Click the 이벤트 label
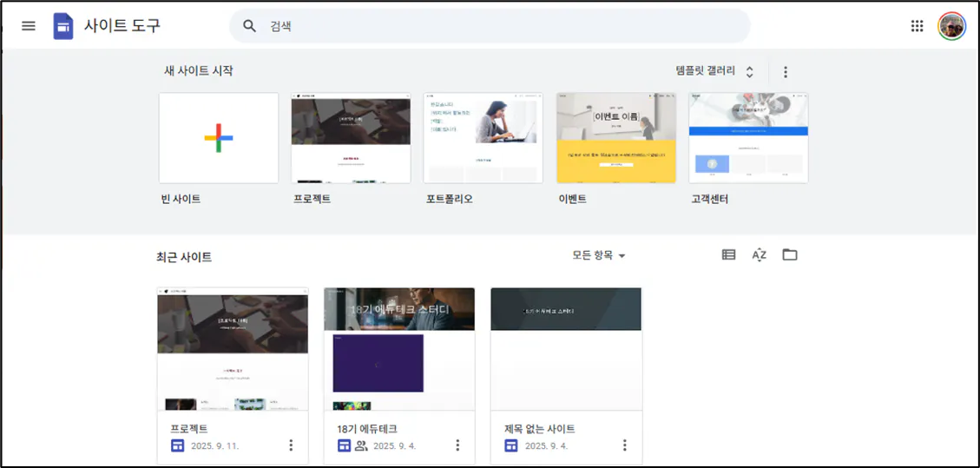980x468 pixels. (573, 200)
